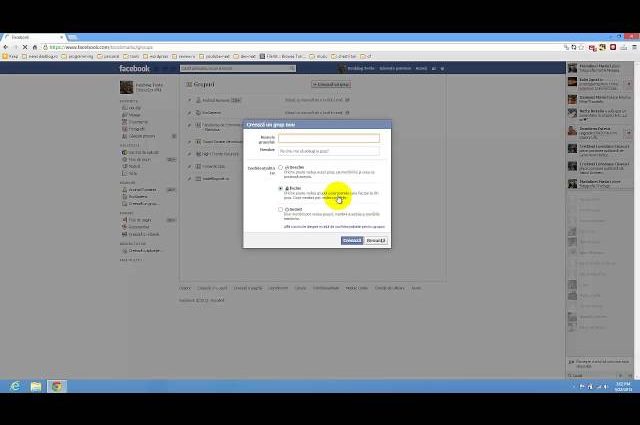Click the blue Creează button in dialog
The image size is (640, 425).
[352, 240]
